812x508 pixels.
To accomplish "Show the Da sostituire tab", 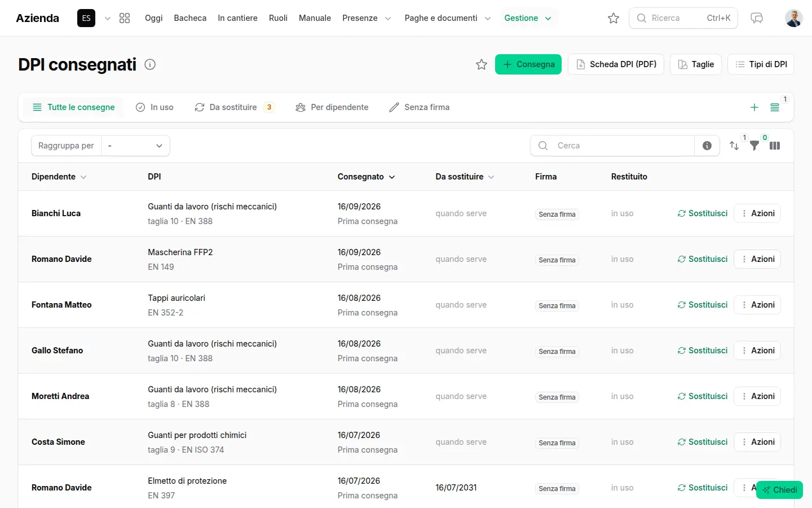I will coord(234,107).
